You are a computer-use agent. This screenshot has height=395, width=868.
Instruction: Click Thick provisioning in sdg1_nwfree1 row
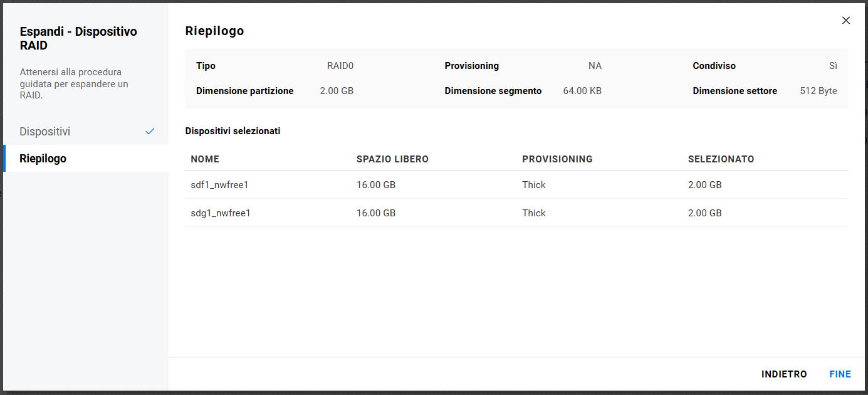click(x=534, y=213)
